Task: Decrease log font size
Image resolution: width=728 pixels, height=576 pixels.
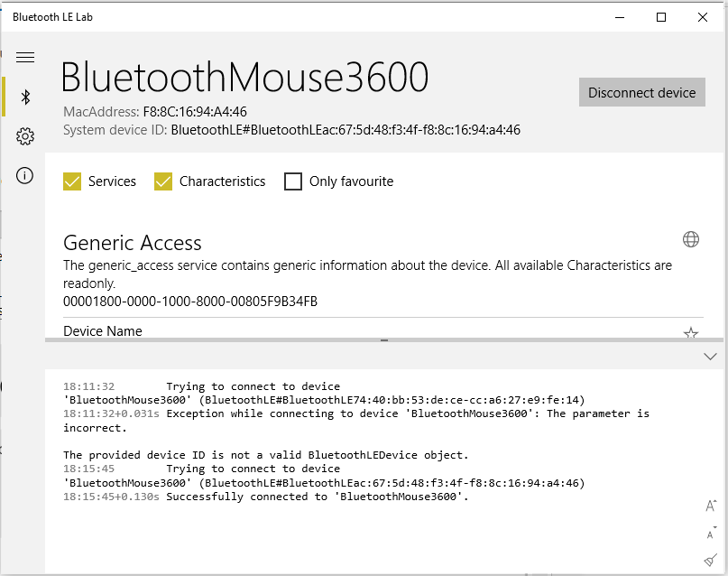Action: pos(711,534)
